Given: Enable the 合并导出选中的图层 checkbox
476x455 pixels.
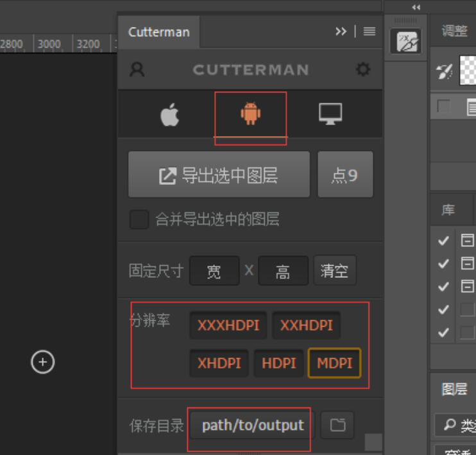Looking at the screenshot, I should [139, 219].
